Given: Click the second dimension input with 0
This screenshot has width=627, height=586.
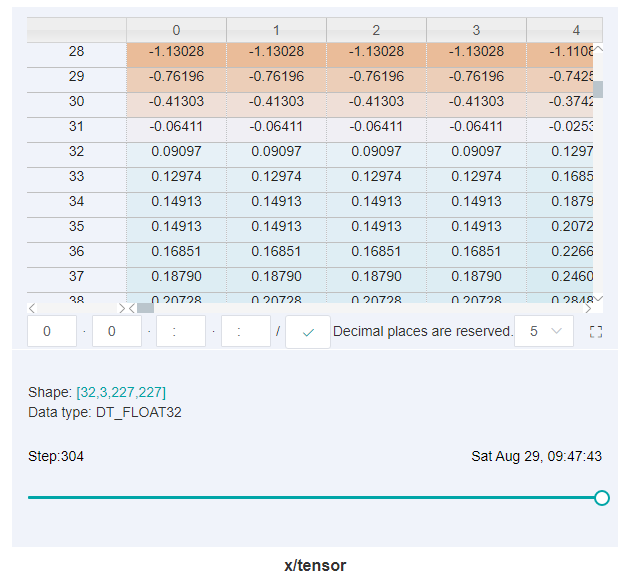Looking at the screenshot, I should coord(116,331).
